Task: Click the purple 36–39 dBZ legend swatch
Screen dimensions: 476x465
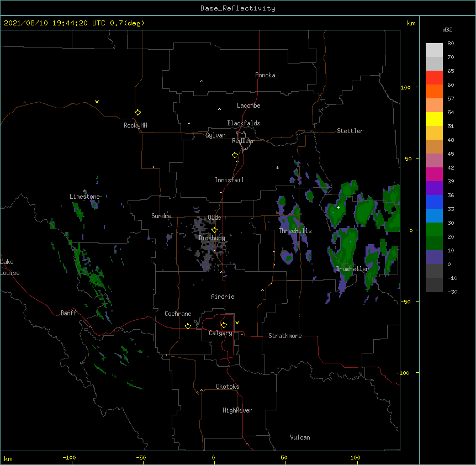Action: click(434, 188)
